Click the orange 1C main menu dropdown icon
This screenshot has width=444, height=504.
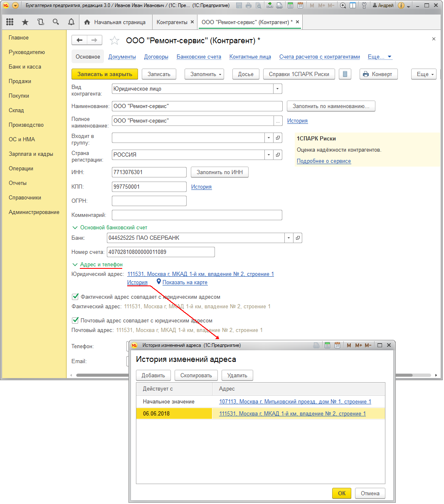pos(15,5)
